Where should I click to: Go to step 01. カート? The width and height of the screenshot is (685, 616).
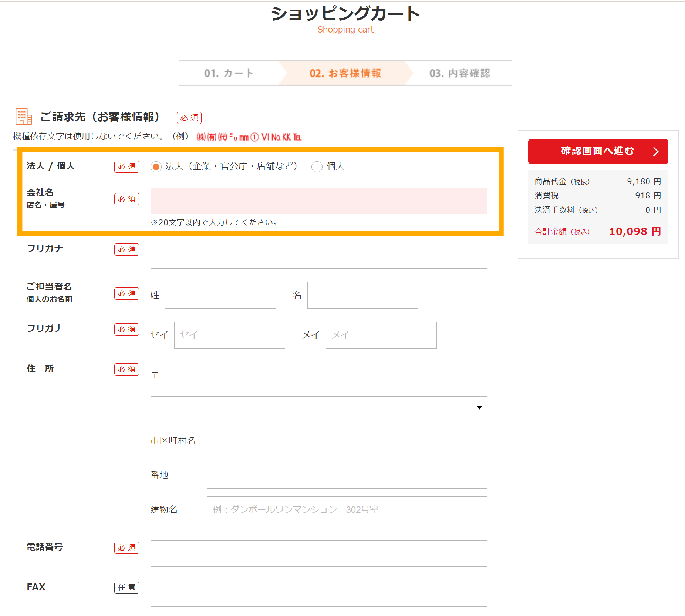[x=229, y=73]
